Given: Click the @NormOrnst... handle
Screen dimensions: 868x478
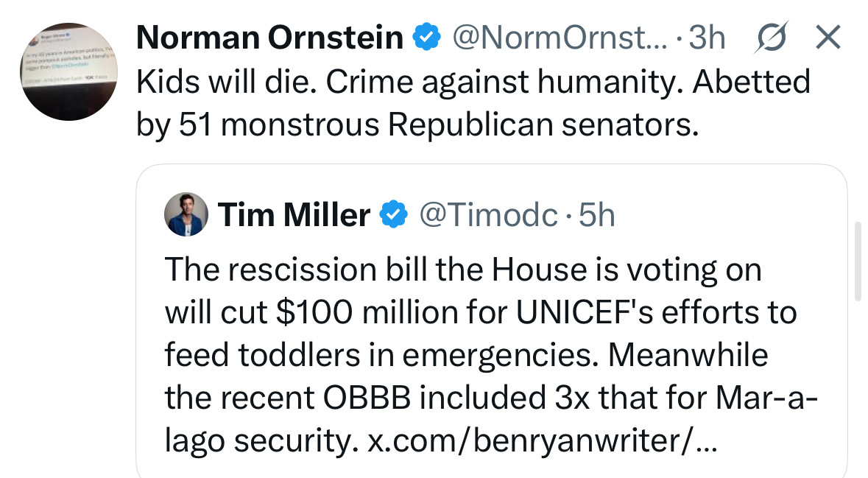Looking at the screenshot, I should [x=560, y=38].
